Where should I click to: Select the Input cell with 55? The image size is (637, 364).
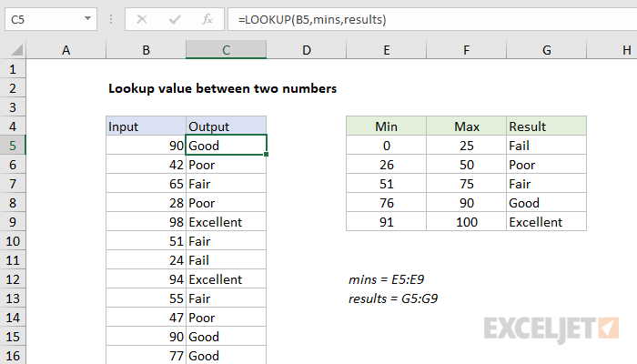click(x=146, y=298)
